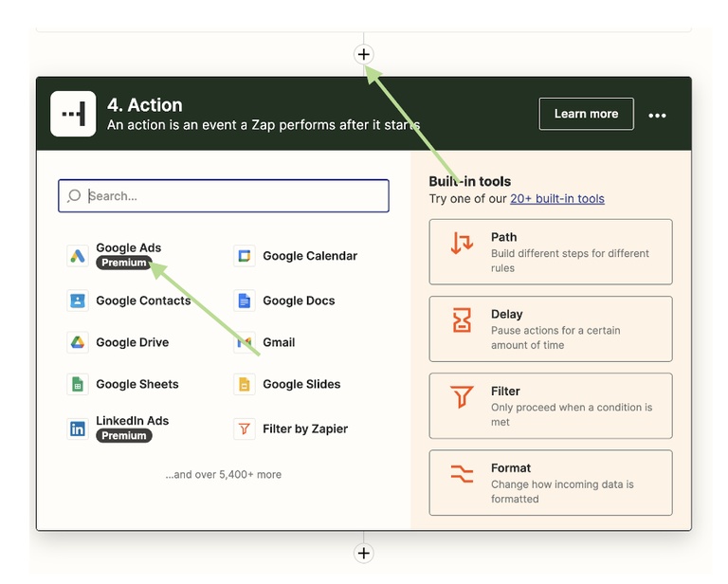Select the Path card title
The height and width of the screenshot is (584, 728).
(x=503, y=237)
